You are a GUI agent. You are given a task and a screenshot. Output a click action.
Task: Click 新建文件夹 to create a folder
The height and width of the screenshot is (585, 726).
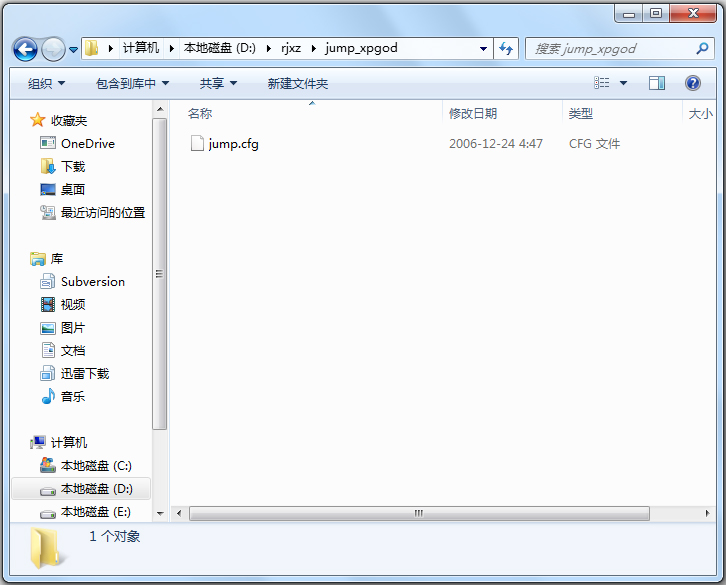click(x=298, y=84)
